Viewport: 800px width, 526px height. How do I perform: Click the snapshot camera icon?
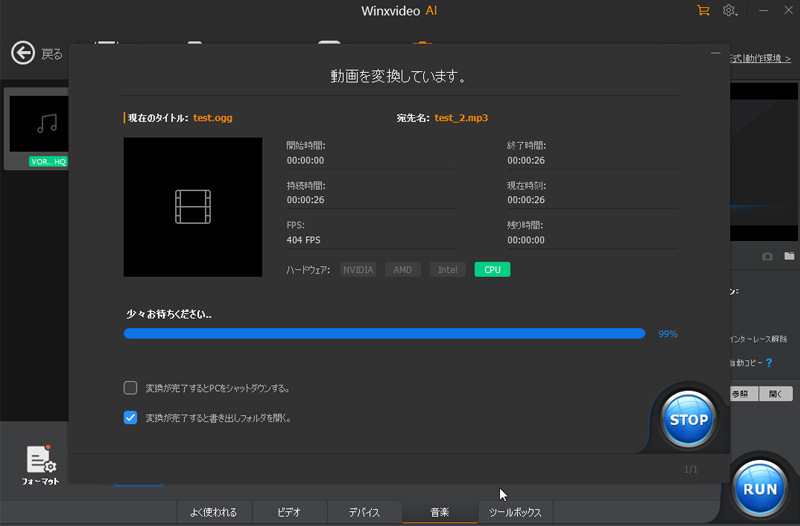click(767, 256)
